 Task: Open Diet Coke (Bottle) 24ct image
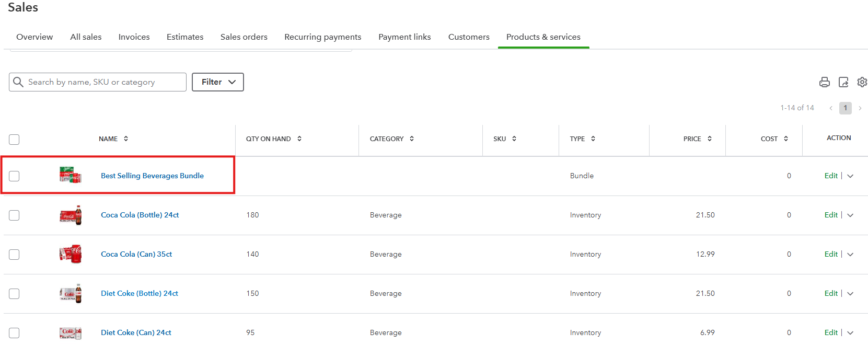(x=71, y=293)
